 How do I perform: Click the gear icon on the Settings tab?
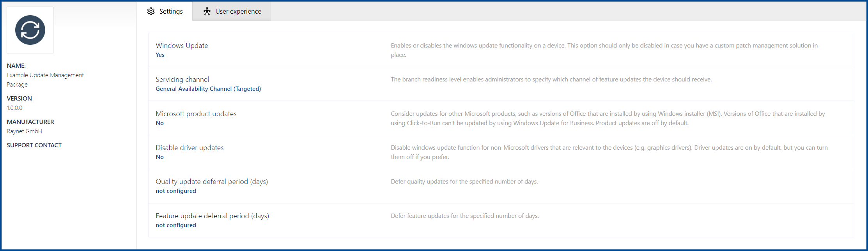(151, 11)
